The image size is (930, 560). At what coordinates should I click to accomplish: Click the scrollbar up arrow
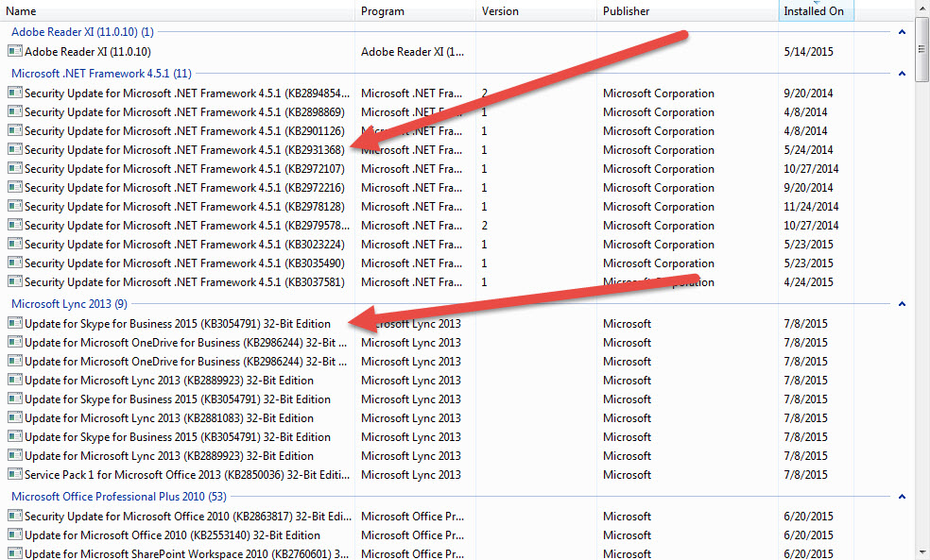point(922,8)
